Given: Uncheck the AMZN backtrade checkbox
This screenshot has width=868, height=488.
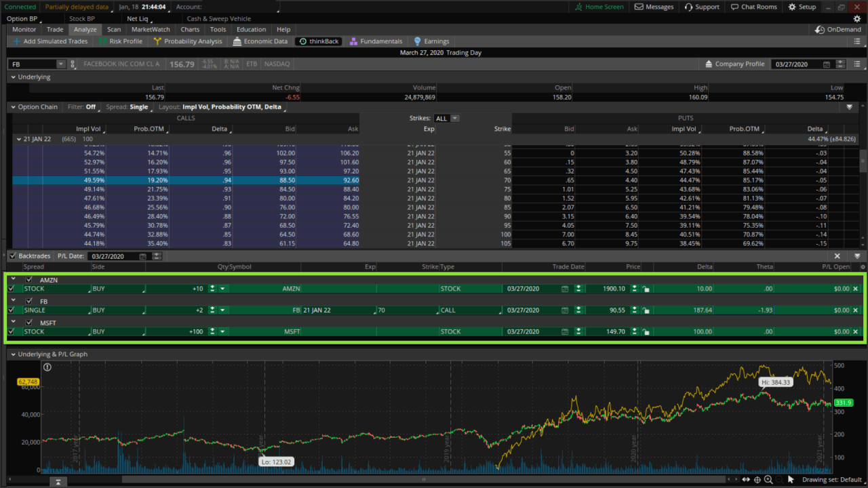Looking at the screenshot, I should tap(28, 279).
